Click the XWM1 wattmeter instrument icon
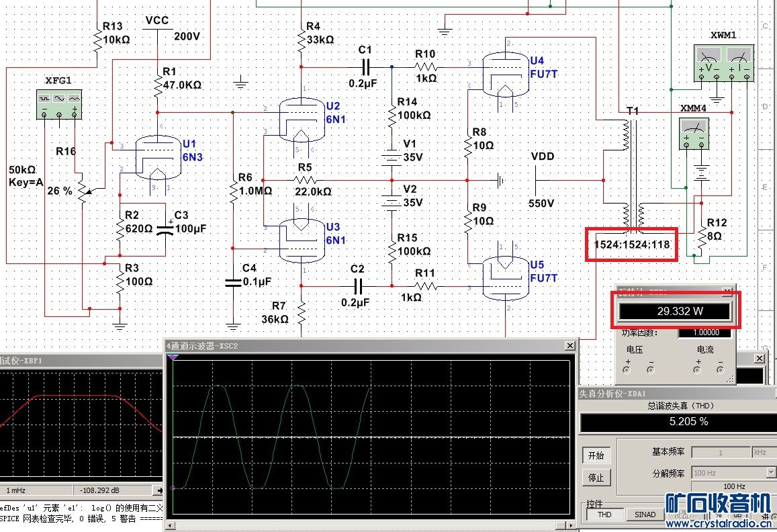777x532 pixels. coord(723,63)
